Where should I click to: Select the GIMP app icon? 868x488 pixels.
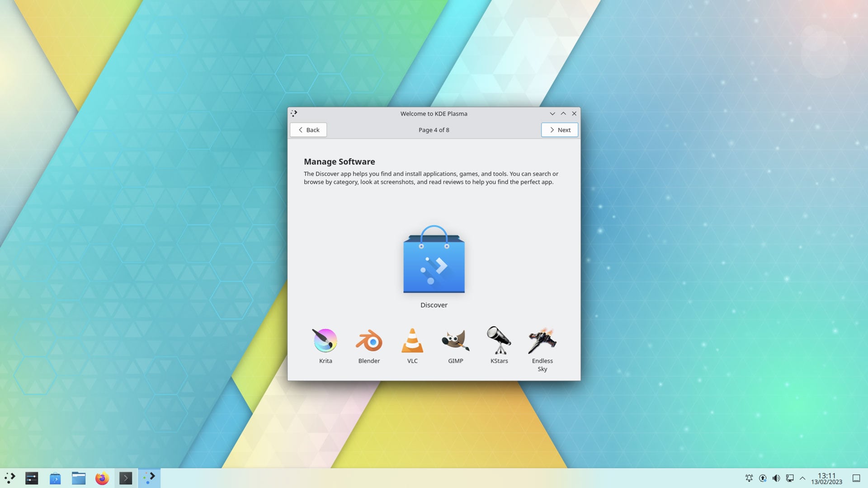[456, 340]
